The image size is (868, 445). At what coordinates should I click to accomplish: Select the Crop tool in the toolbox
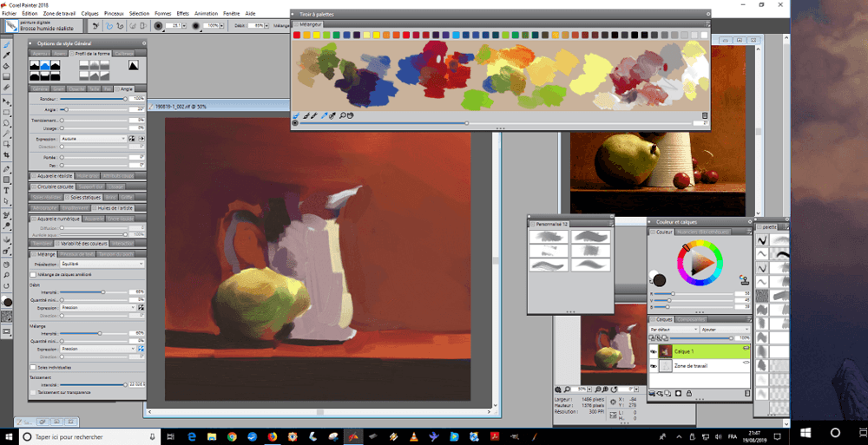(x=7, y=155)
